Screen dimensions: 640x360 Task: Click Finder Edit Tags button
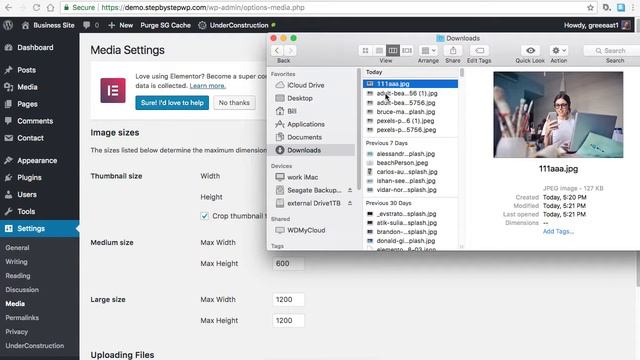pyautogui.click(x=480, y=51)
